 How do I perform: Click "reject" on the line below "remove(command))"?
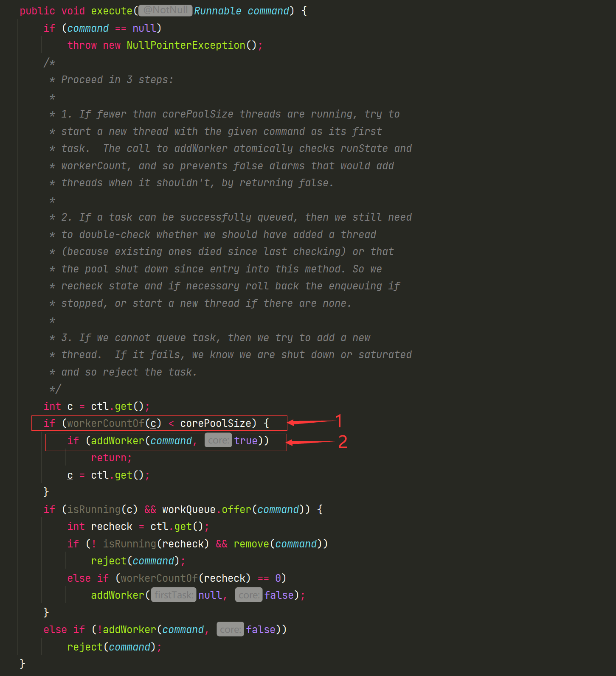(x=109, y=561)
